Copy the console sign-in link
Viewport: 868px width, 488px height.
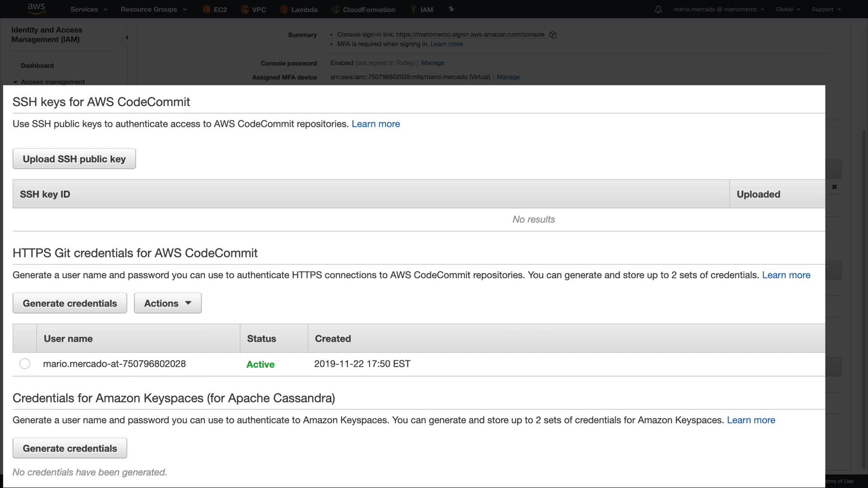point(553,35)
